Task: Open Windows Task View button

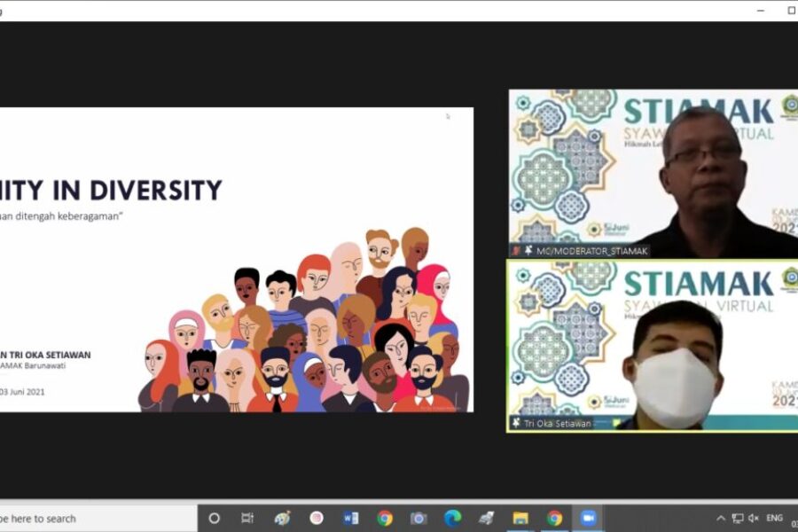Action: [x=247, y=518]
